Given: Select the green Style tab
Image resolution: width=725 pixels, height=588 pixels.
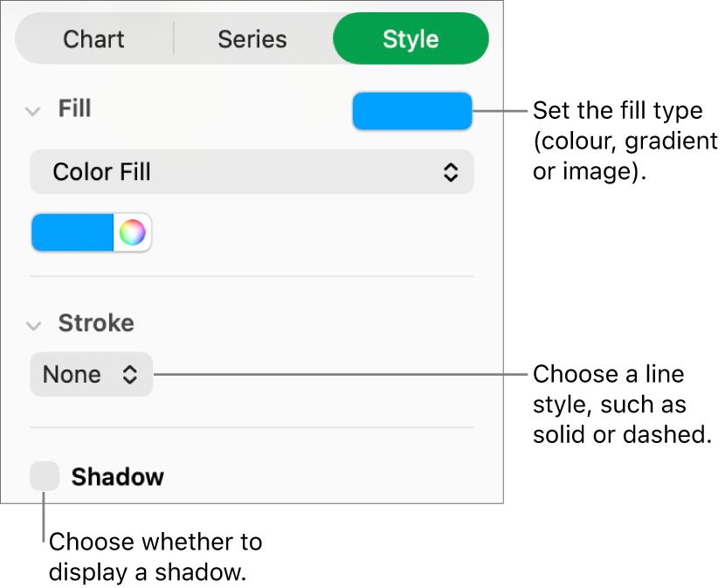Looking at the screenshot, I should [411, 38].
